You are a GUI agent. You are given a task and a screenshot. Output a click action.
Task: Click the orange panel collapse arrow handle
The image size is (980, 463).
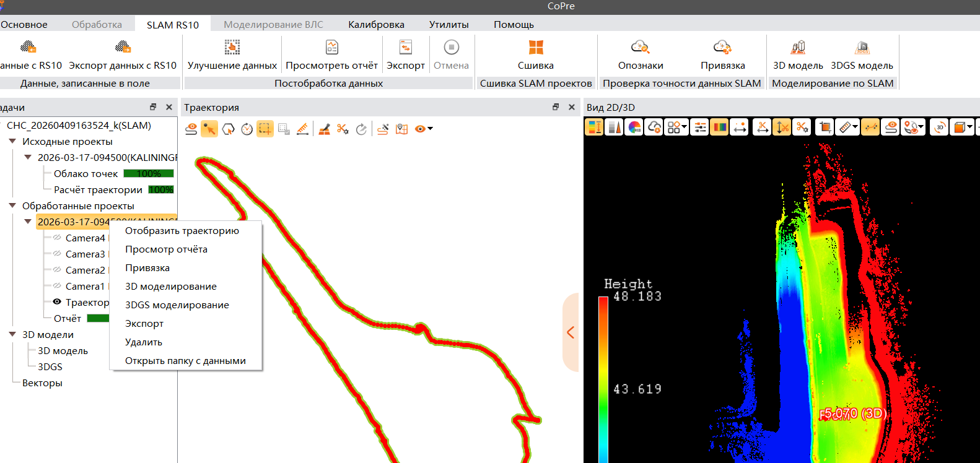[571, 332]
